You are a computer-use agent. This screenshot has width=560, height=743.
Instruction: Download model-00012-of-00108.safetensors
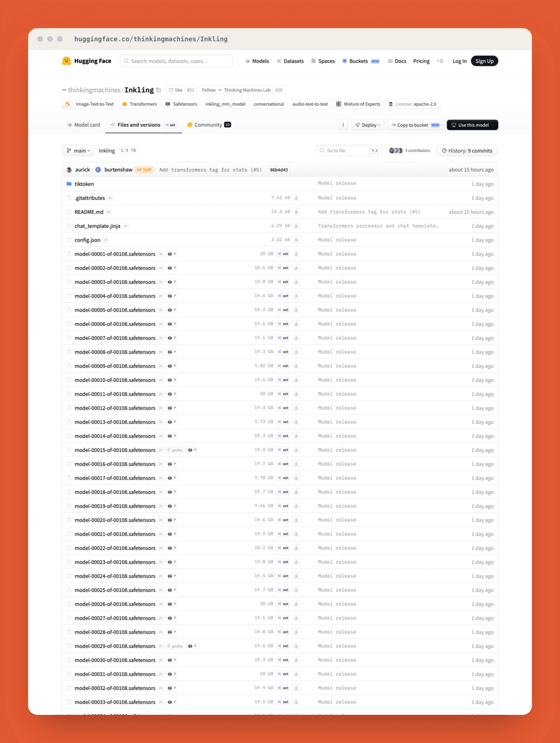coord(296,408)
